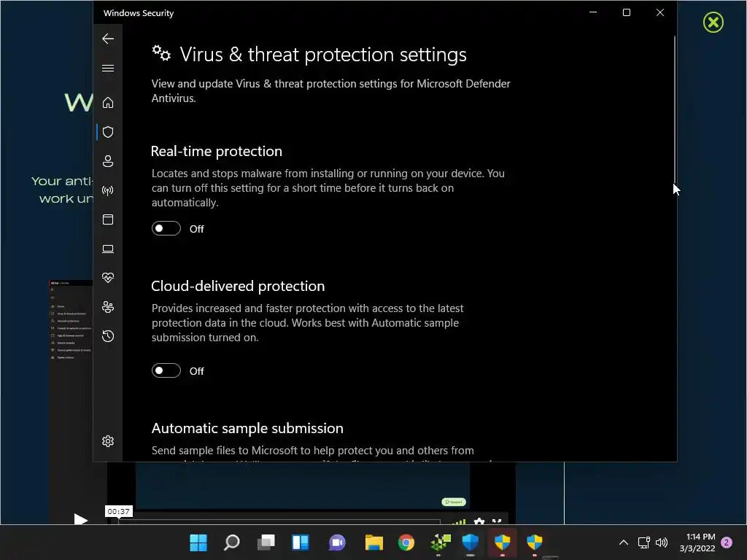The image size is (747, 560).
Task: Open the green cubes app on taskbar
Action: click(x=440, y=542)
